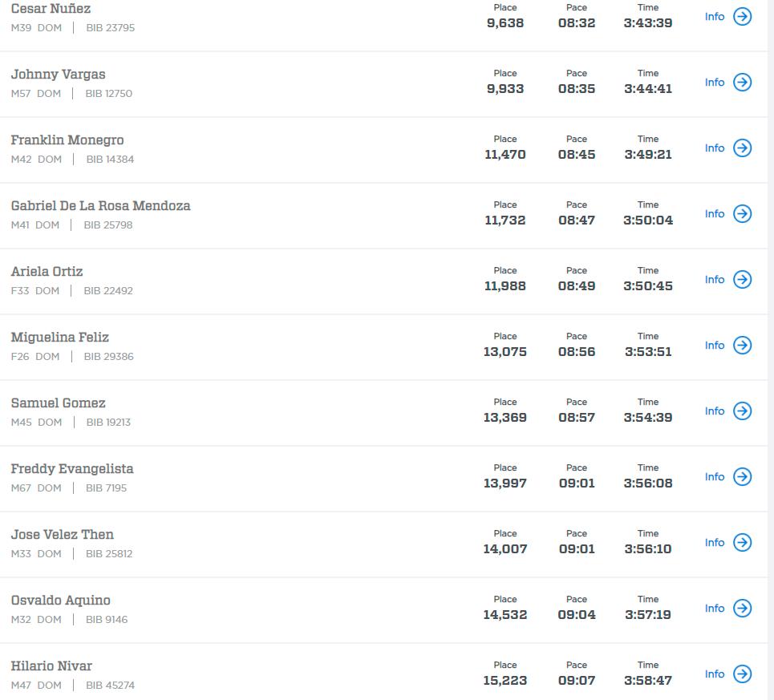Click arrow icon for Freddy Evangelista
Image resolution: width=774 pixels, height=700 pixels.
tap(743, 477)
